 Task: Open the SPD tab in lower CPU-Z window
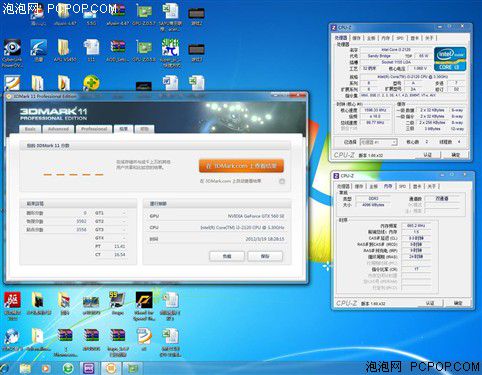403,186
